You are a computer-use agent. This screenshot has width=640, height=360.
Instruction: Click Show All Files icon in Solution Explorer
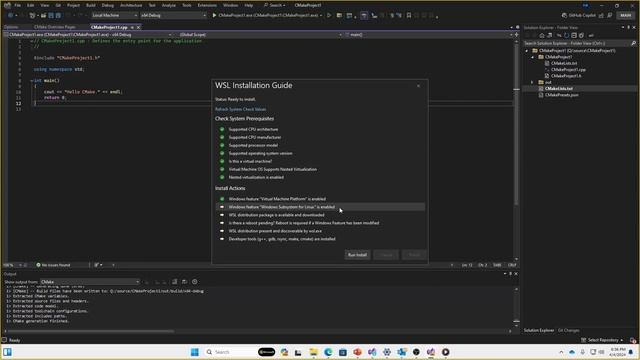point(581,36)
